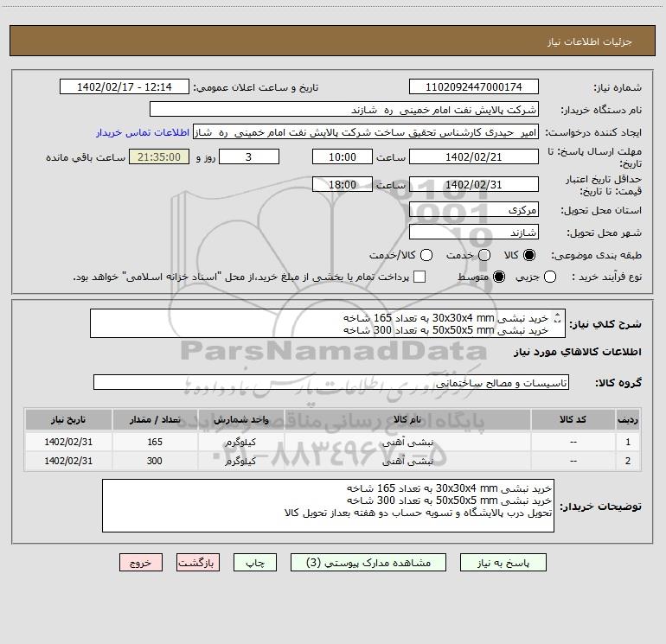The height and width of the screenshot is (644, 666).
Task: Select the جزیی purchase type radio
Action: point(550,277)
